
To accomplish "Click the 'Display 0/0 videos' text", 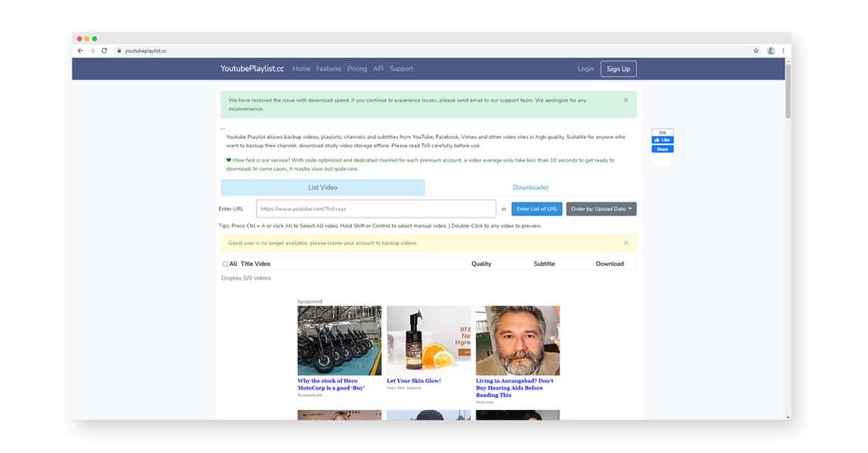I will click(x=246, y=278).
